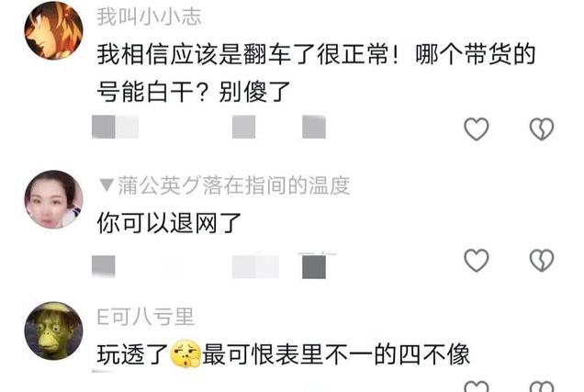Click leftmost blurred block under 你可以退网了
The width and height of the screenshot is (584, 392).
pos(104,266)
